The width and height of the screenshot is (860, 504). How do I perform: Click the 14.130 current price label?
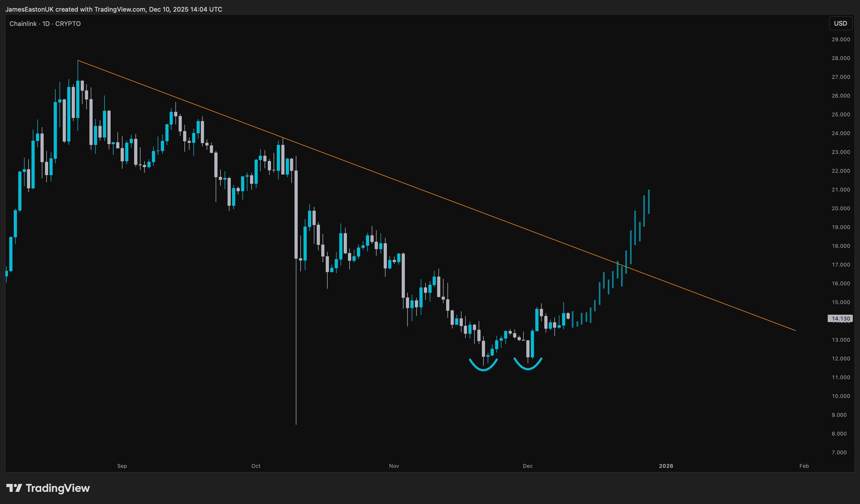click(840, 319)
